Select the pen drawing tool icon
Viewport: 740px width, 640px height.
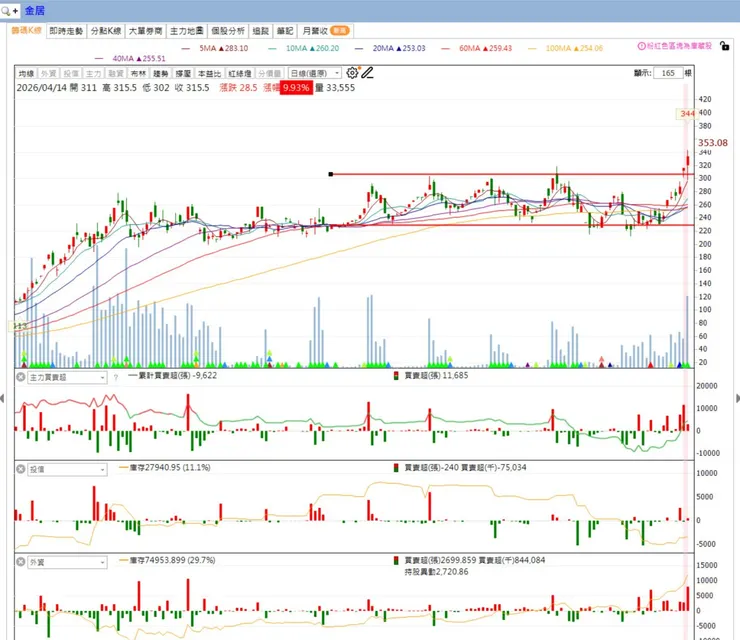coord(367,73)
